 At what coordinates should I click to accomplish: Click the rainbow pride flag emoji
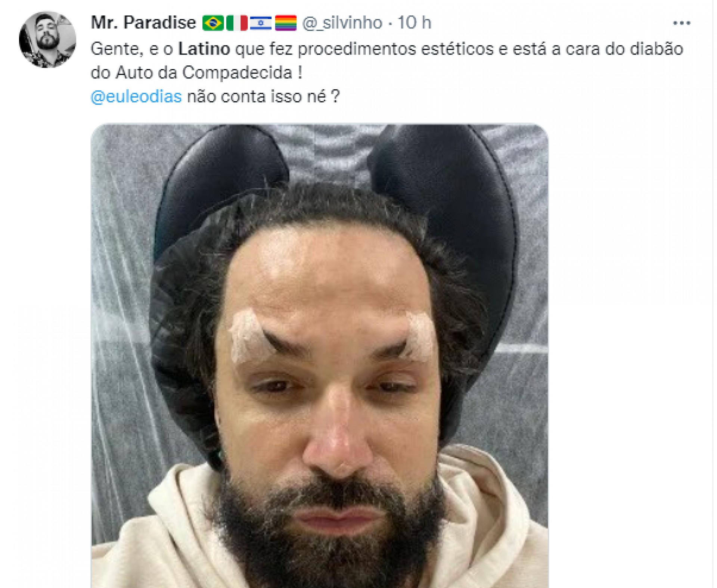286,23
